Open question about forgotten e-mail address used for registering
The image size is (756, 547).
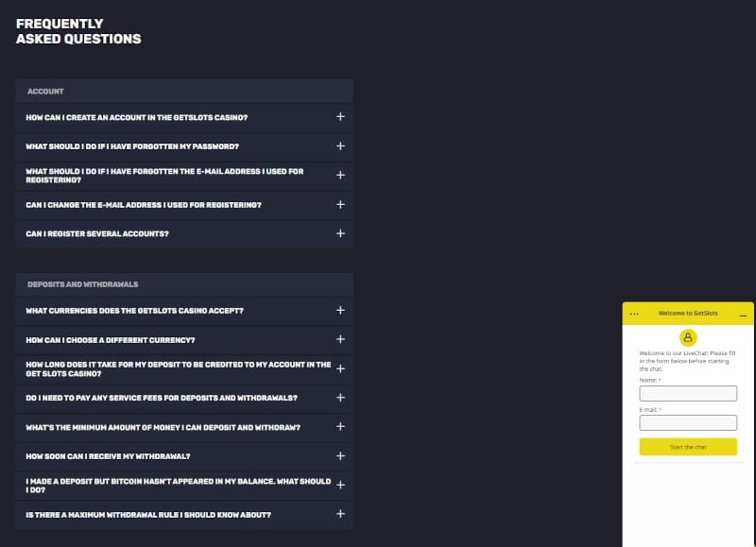tap(184, 176)
